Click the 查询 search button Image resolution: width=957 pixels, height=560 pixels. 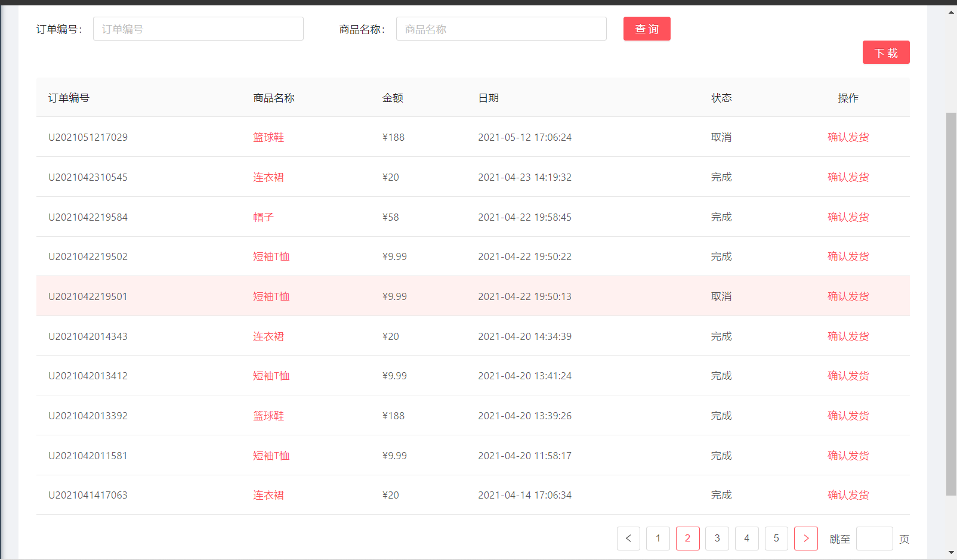click(x=647, y=29)
